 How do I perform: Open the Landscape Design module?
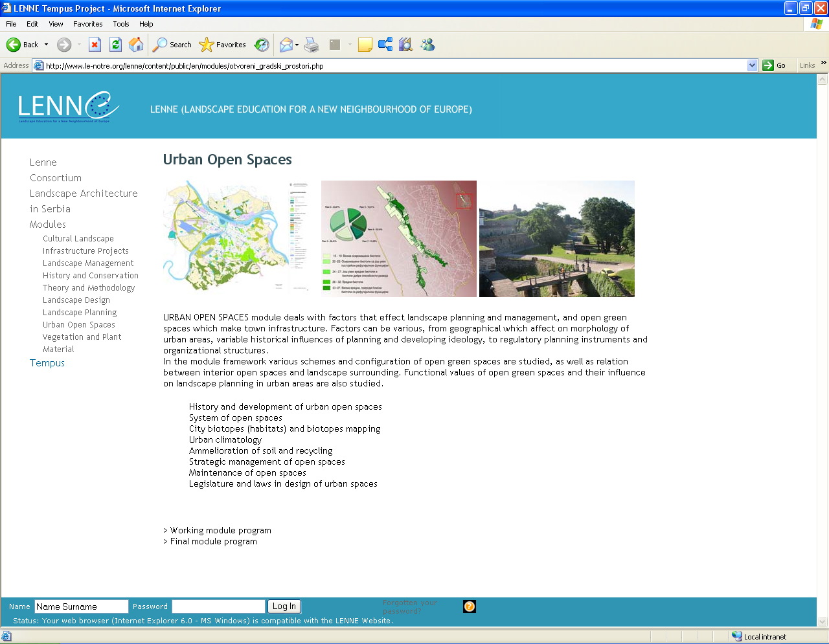pos(76,300)
